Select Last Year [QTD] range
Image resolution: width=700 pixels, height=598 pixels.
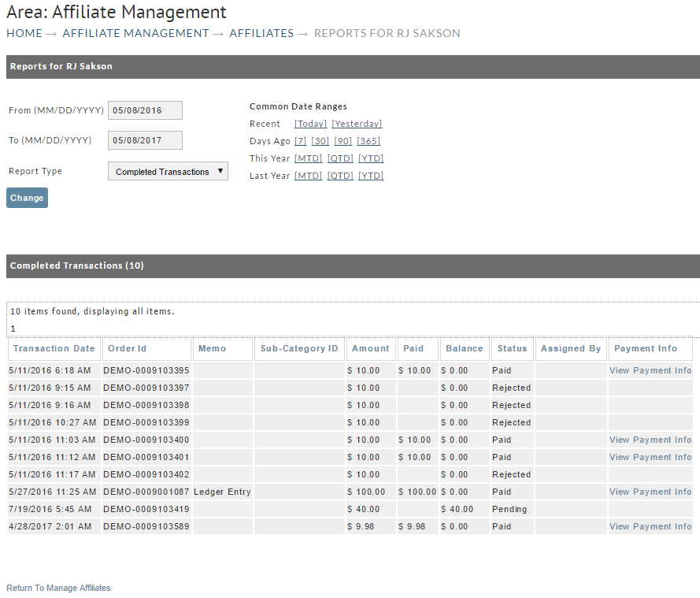[x=340, y=176]
